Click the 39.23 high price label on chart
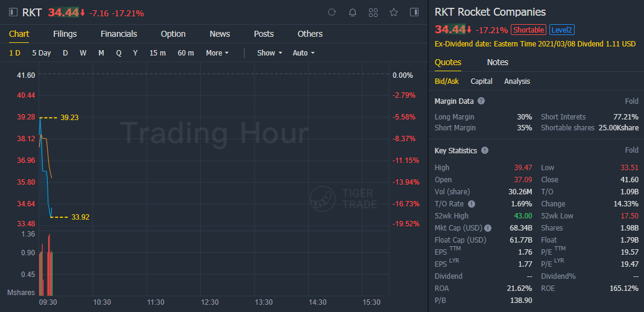 tap(69, 118)
